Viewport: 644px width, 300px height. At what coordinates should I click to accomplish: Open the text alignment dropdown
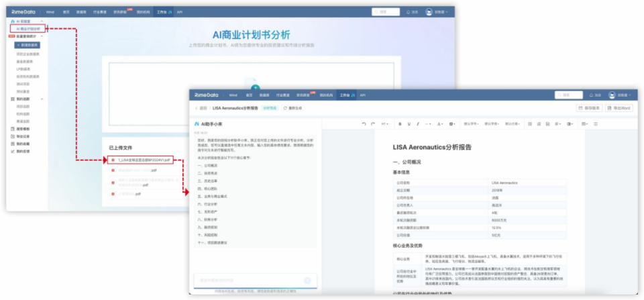[x=557, y=123]
